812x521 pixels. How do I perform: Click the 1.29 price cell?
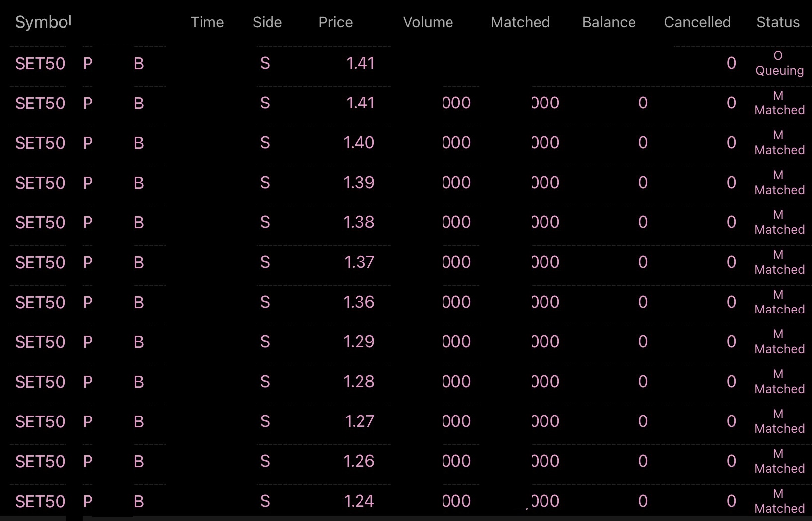359,342
